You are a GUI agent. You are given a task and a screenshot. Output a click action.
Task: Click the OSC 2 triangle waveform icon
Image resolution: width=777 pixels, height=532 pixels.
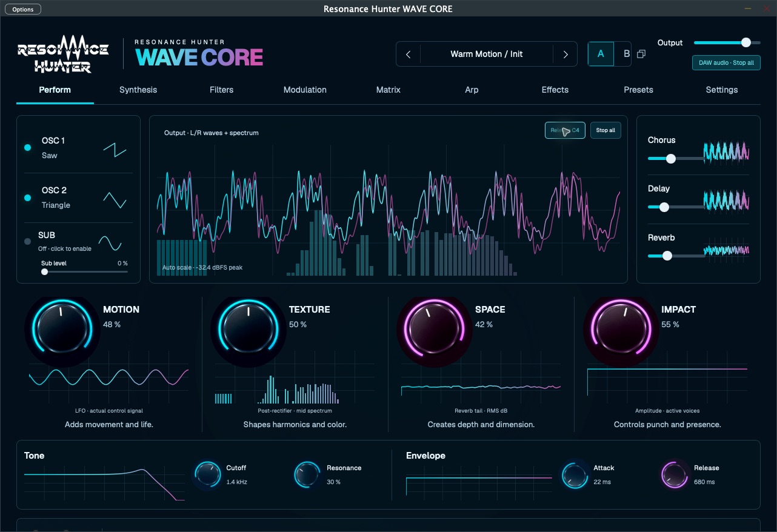coord(115,199)
